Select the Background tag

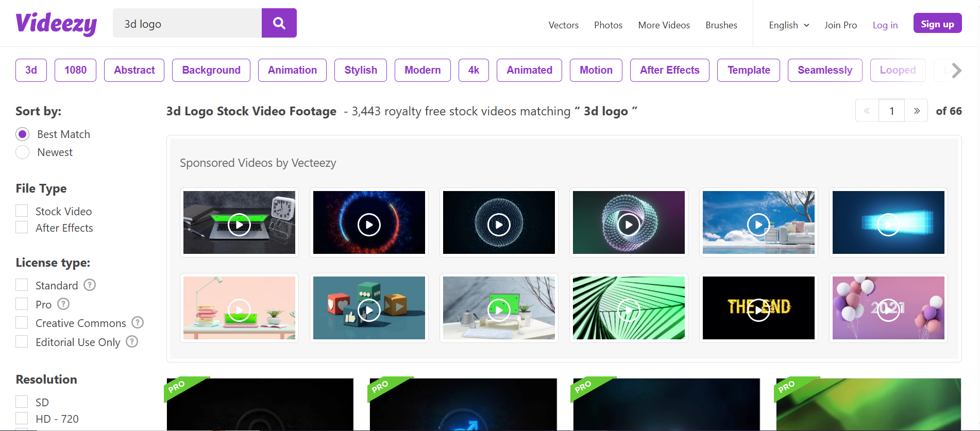211,70
